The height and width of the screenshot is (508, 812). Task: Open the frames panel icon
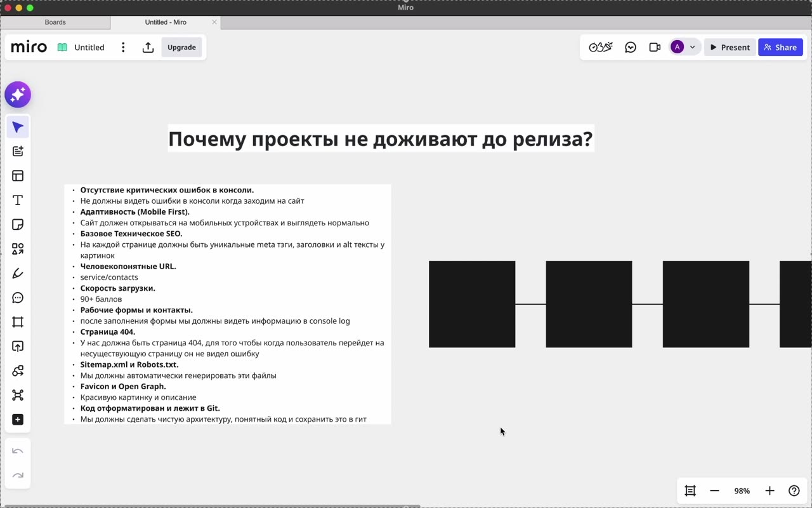(x=690, y=491)
